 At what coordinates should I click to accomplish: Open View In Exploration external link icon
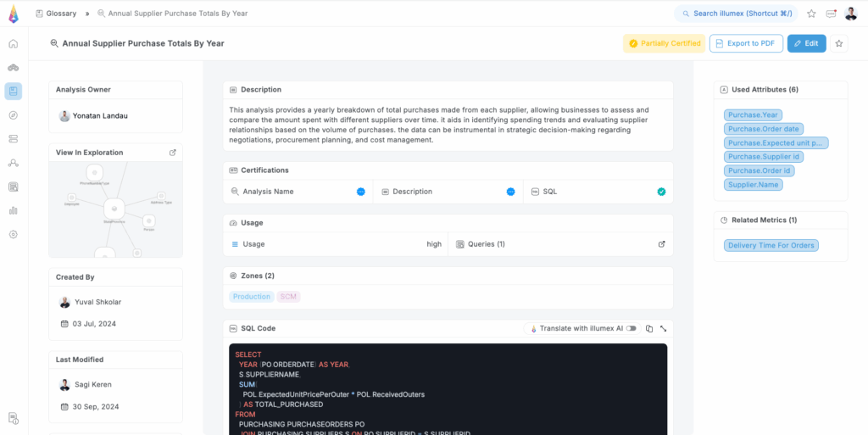coord(173,153)
